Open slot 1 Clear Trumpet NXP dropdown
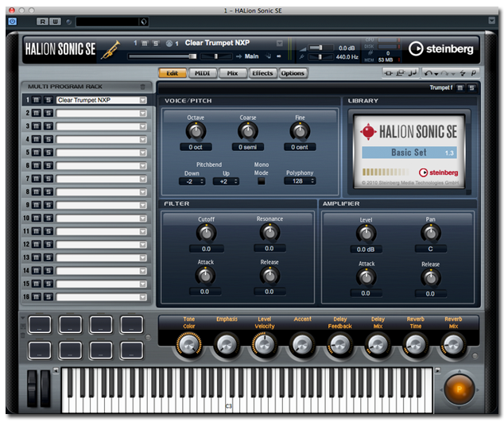 pyautogui.click(x=143, y=100)
